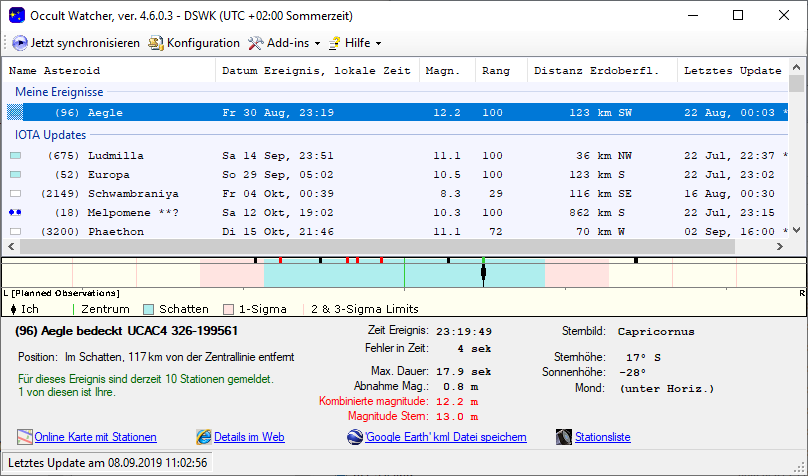The image size is (808, 476).
Task: Collapse the IOTA Updates group header
Action: [50, 135]
